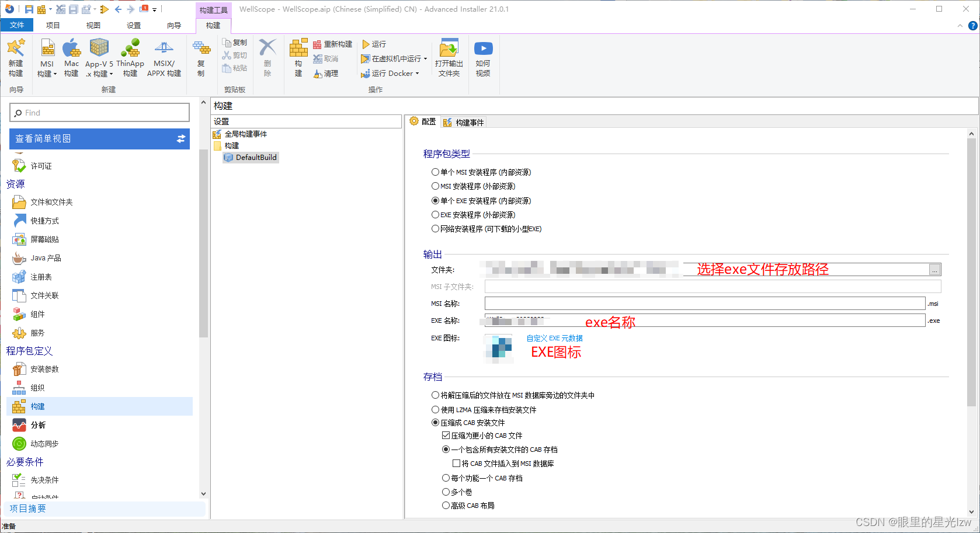
Task: Switch to the 向导 ribbon tab
Action: click(173, 25)
